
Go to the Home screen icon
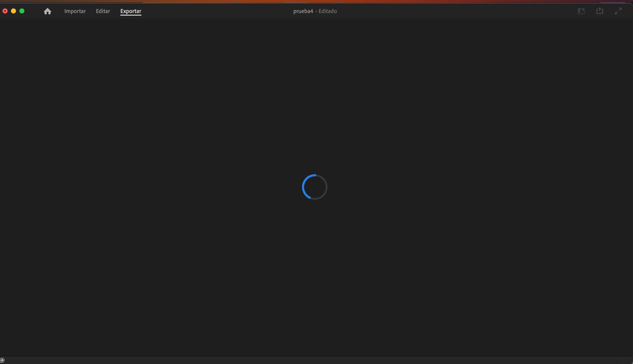pos(48,11)
